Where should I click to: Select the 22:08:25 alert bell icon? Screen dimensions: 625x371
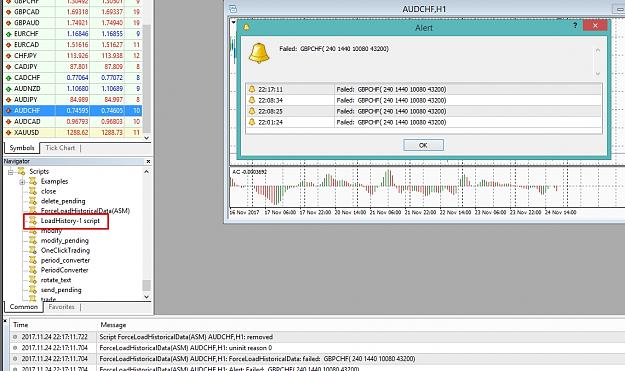pyautogui.click(x=252, y=111)
